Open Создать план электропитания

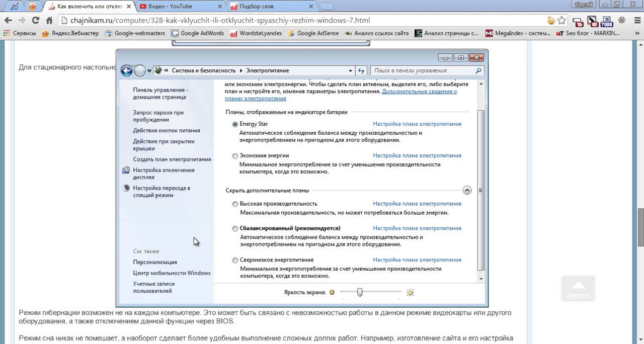point(172,159)
